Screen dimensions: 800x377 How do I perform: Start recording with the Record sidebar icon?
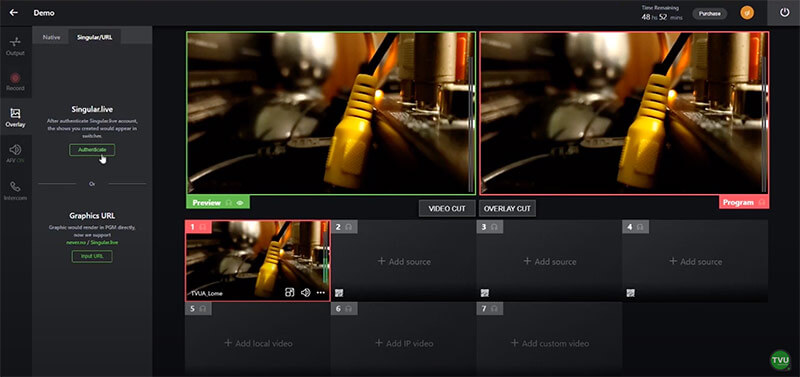pyautogui.click(x=15, y=82)
